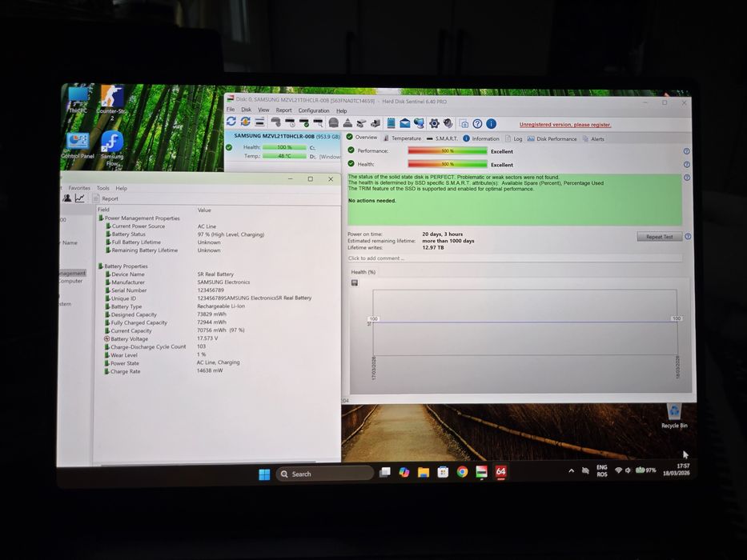
Task: Open the View menu in Hard Disk Sentinel
Action: coord(263,110)
